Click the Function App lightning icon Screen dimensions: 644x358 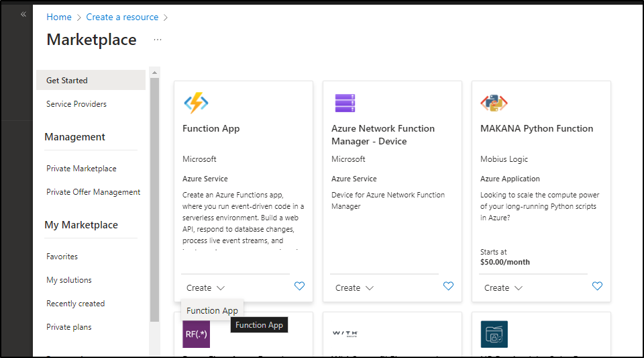tap(196, 103)
